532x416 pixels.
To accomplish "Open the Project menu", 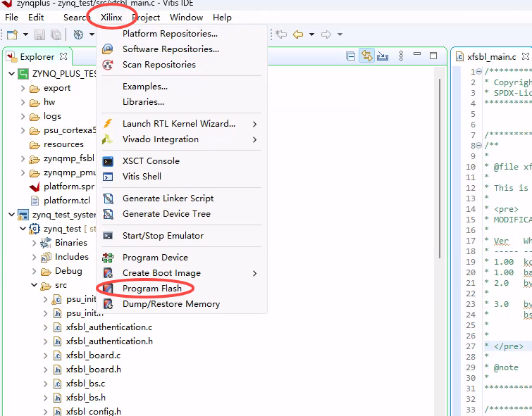I will (146, 18).
